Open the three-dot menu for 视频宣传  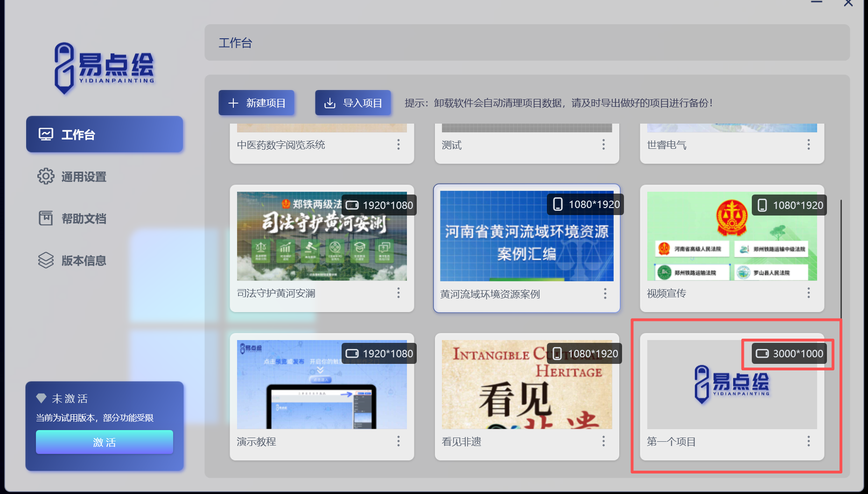pyautogui.click(x=809, y=293)
